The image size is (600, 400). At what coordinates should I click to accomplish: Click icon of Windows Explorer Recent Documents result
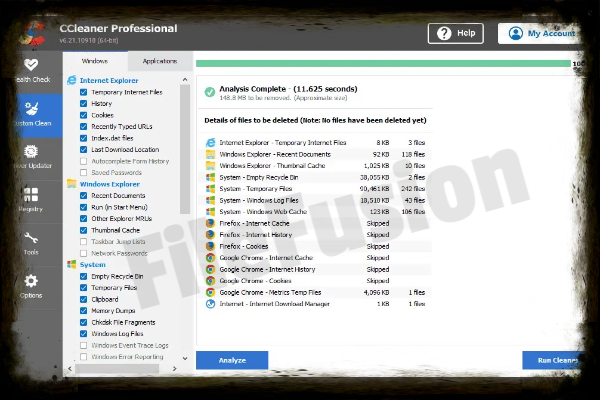210,154
